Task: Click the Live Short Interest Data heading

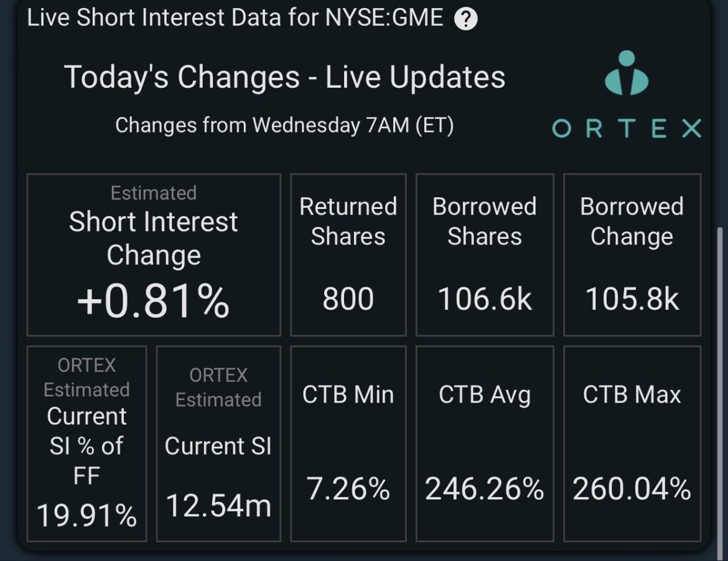Action: point(235,18)
